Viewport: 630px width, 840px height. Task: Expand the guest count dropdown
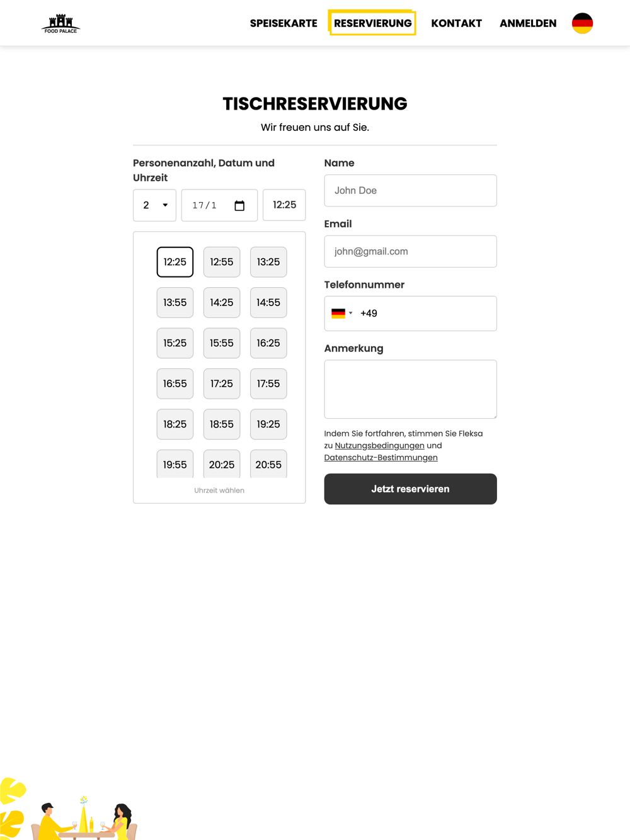[154, 205]
